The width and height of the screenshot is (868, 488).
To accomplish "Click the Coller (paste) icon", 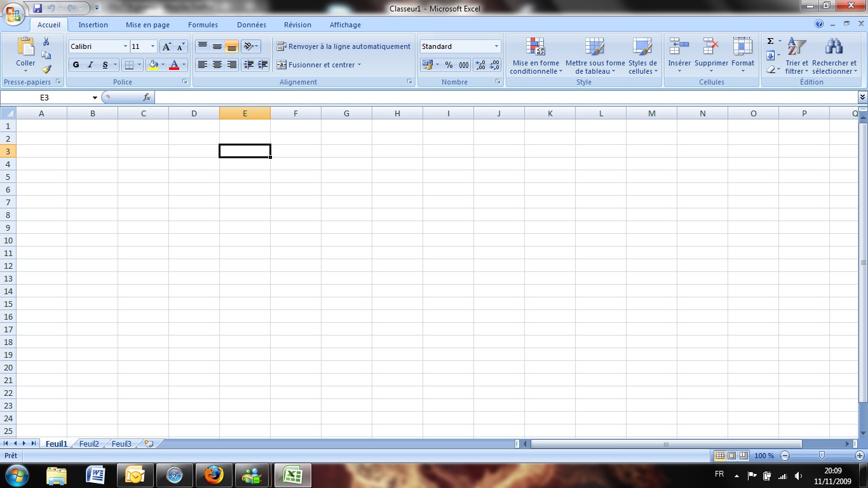I will [x=25, y=48].
